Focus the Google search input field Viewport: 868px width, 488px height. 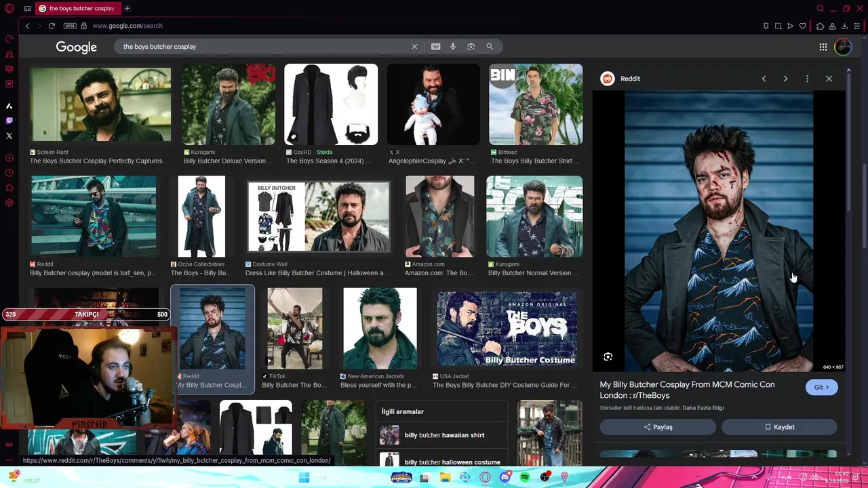pyautogui.click(x=264, y=47)
